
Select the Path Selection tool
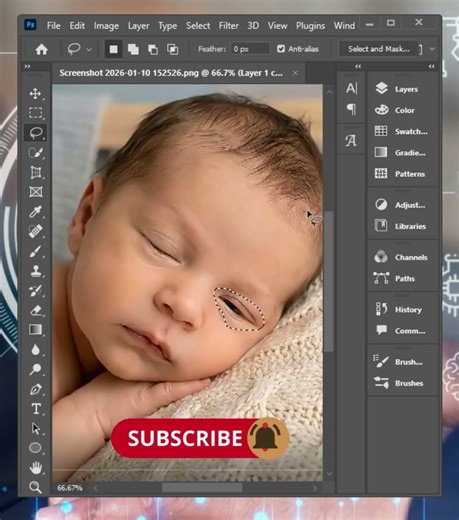tap(35, 428)
